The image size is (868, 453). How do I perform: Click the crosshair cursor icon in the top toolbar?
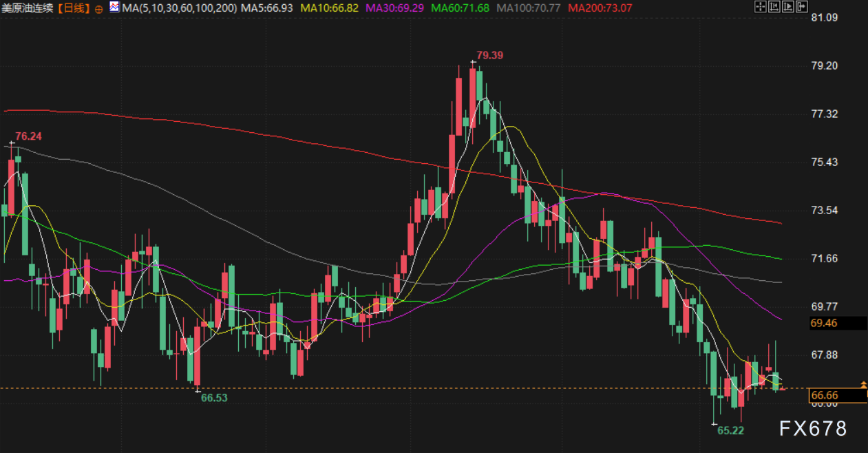(759, 8)
